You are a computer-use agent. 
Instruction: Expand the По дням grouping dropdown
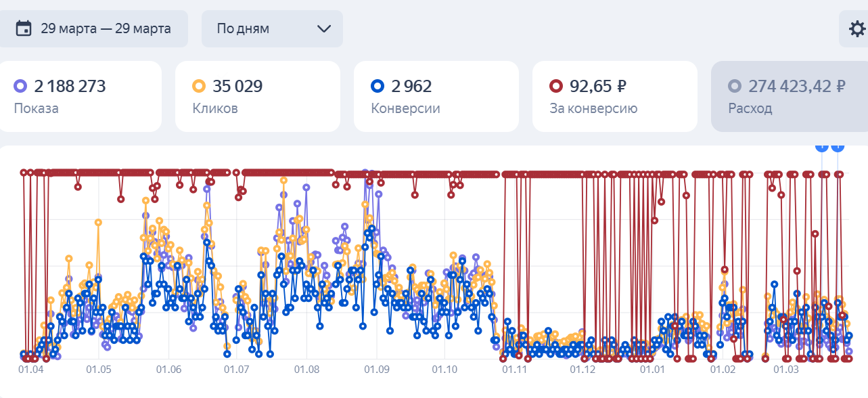pyautogui.click(x=272, y=28)
